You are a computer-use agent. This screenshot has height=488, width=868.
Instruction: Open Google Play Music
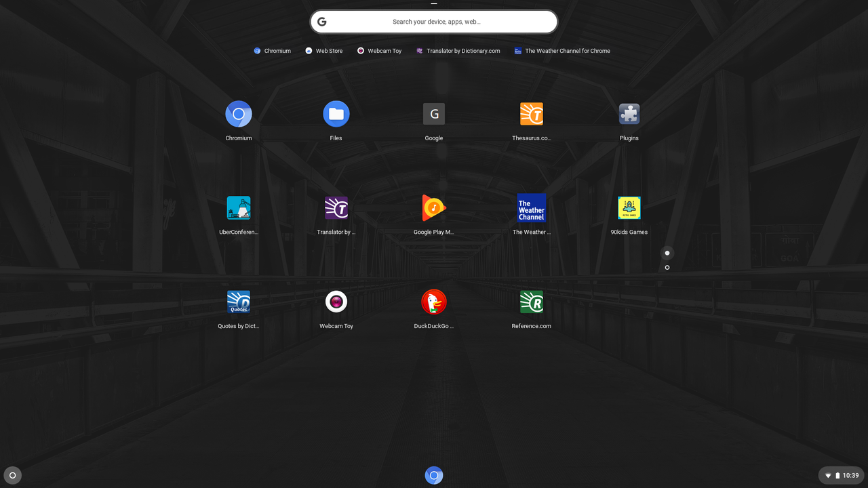pos(433,207)
